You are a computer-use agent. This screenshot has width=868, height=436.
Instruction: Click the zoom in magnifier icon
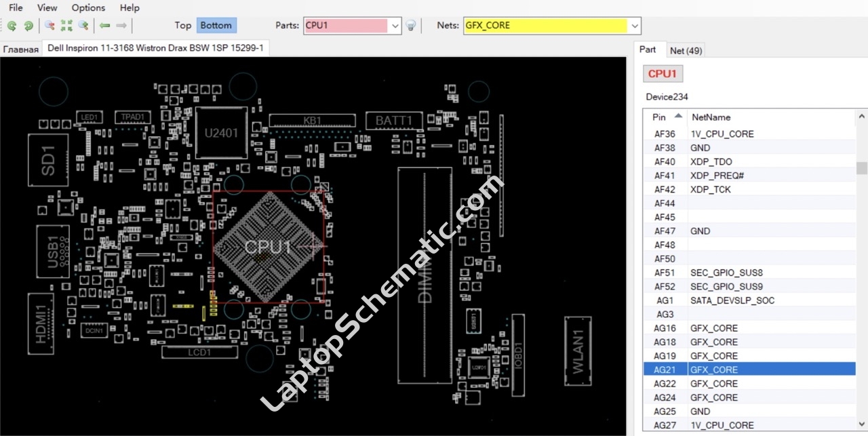click(83, 26)
